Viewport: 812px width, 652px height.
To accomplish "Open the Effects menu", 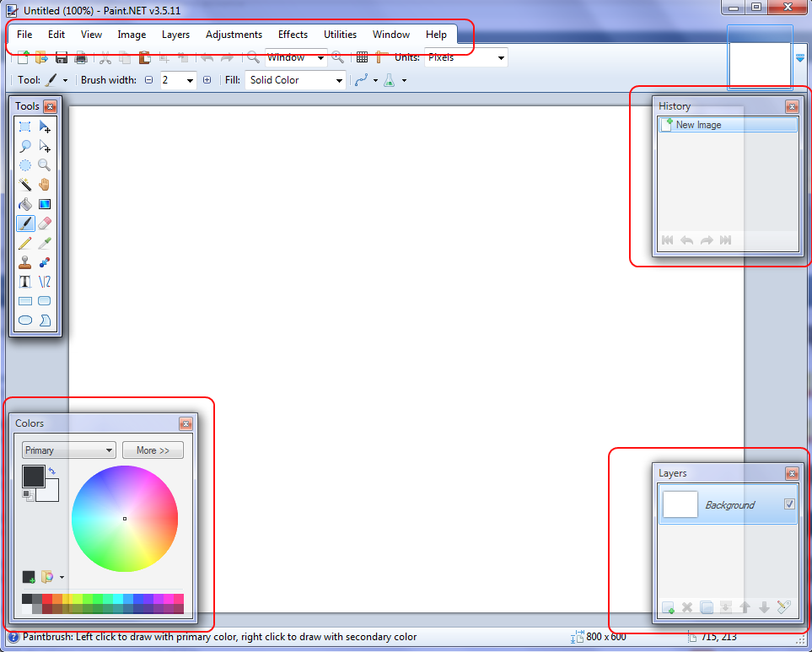I will pos(293,35).
